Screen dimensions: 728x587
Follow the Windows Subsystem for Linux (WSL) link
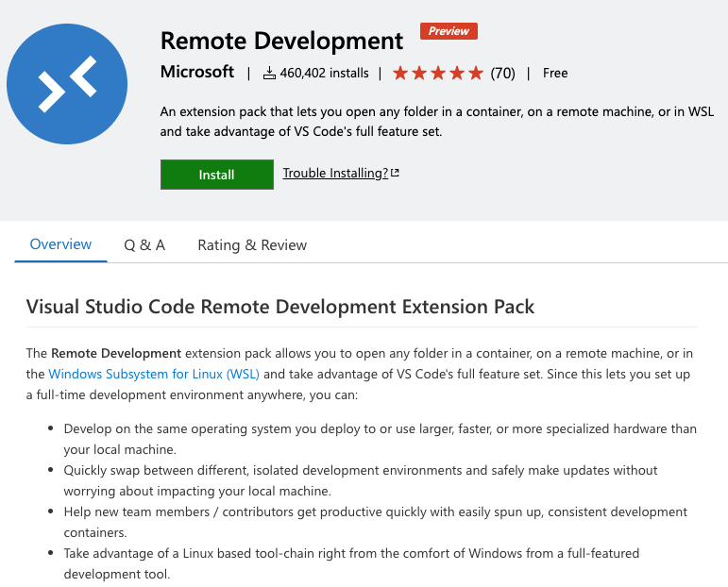tap(154, 374)
